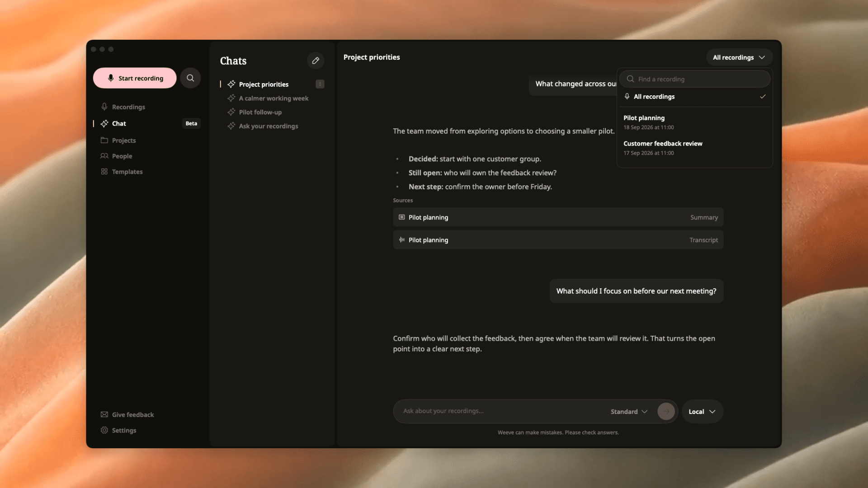Click the envelope icon beside Give feedback

tap(104, 414)
